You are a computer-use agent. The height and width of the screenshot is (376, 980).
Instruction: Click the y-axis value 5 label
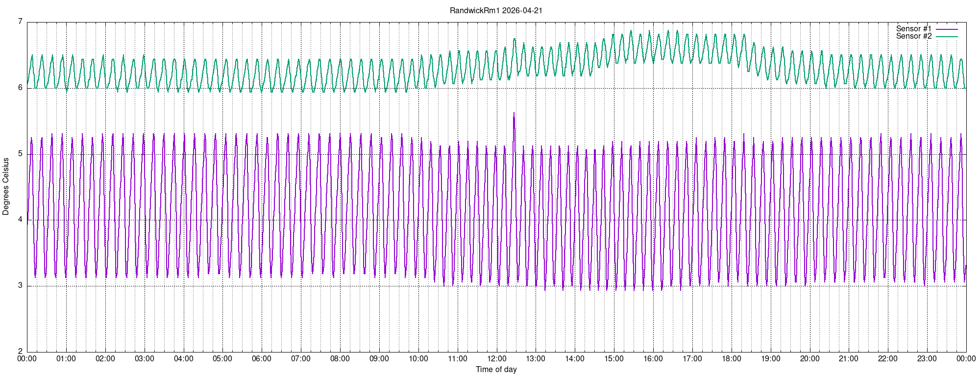(x=20, y=154)
